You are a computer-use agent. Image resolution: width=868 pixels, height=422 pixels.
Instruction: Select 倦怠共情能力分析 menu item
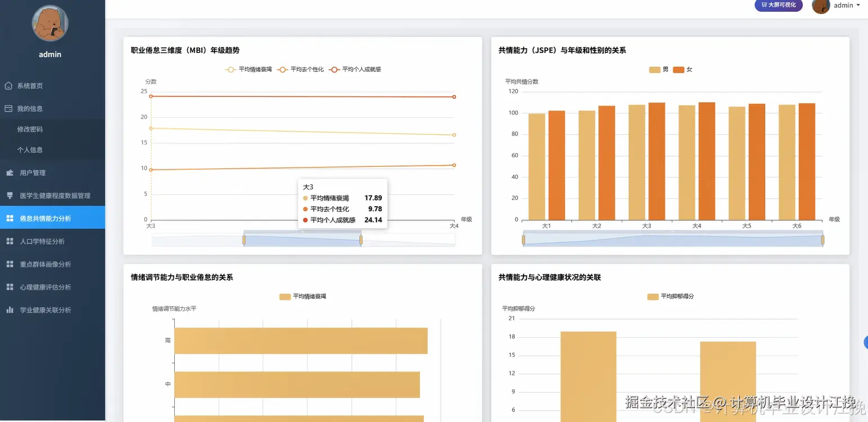click(x=52, y=219)
